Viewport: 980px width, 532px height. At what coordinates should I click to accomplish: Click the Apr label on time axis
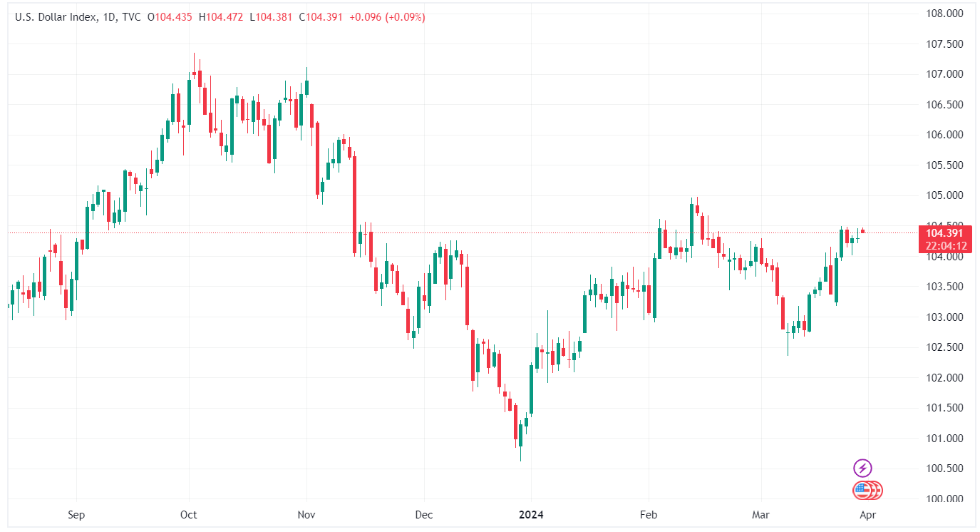(x=867, y=515)
